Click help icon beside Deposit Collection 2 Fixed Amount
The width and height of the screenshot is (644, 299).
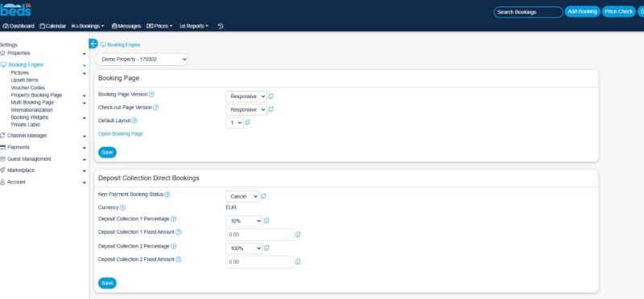[x=178, y=260]
